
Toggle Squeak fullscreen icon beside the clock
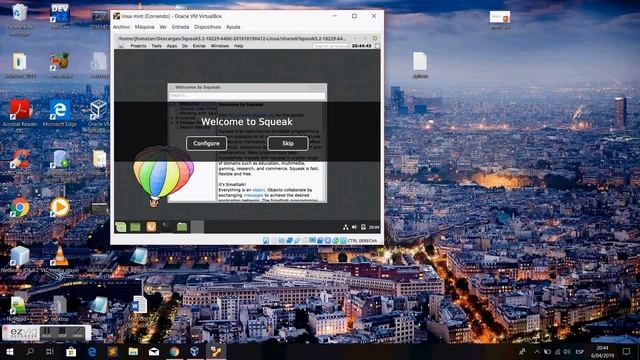pos(377,46)
